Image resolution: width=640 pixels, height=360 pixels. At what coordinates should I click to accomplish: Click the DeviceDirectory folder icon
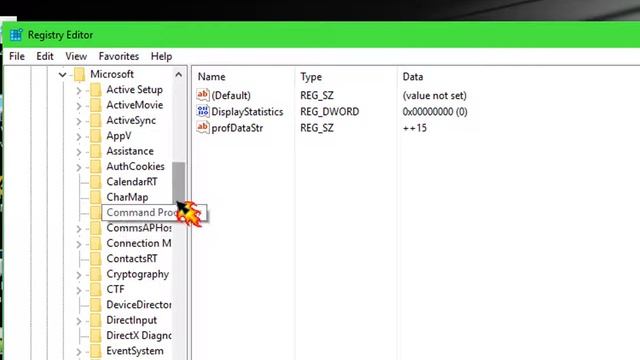[x=96, y=305]
